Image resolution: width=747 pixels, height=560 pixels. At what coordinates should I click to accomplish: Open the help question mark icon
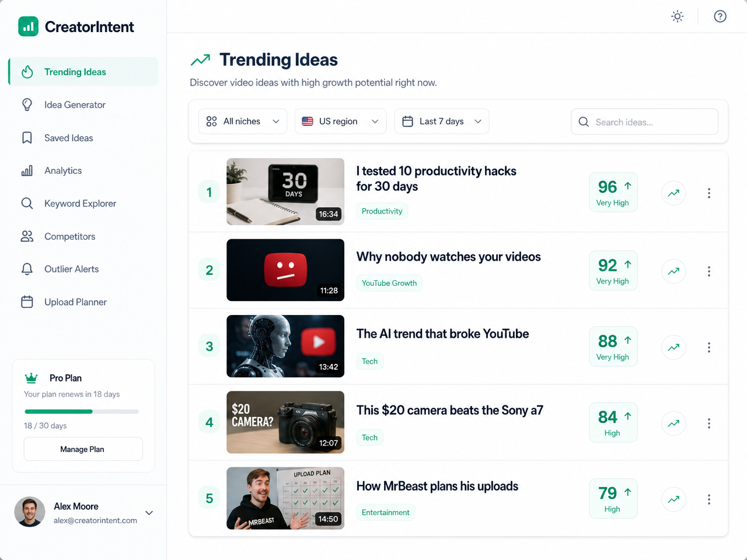pyautogui.click(x=720, y=16)
